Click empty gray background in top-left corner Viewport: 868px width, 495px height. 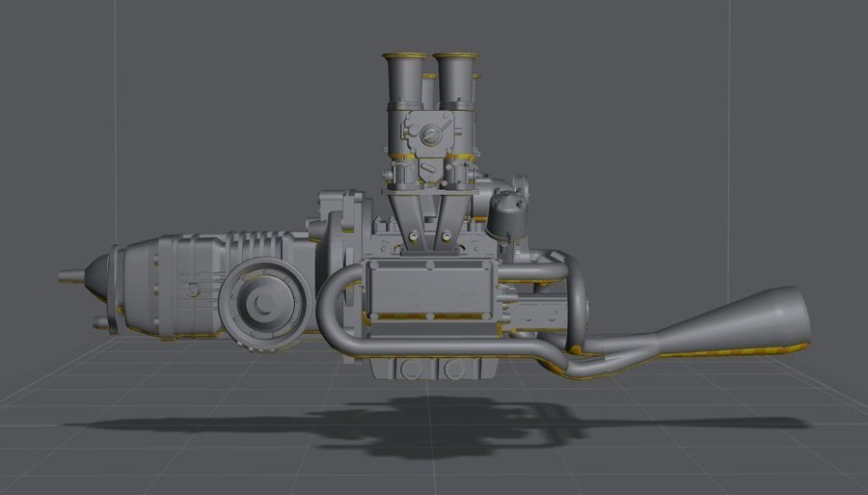click(39, 39)
